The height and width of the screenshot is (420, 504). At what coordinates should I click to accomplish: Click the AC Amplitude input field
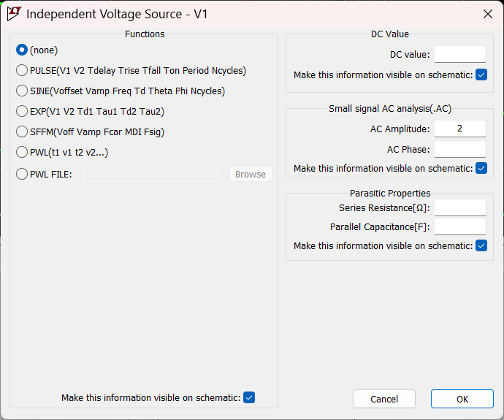click(x=459, y=129)
